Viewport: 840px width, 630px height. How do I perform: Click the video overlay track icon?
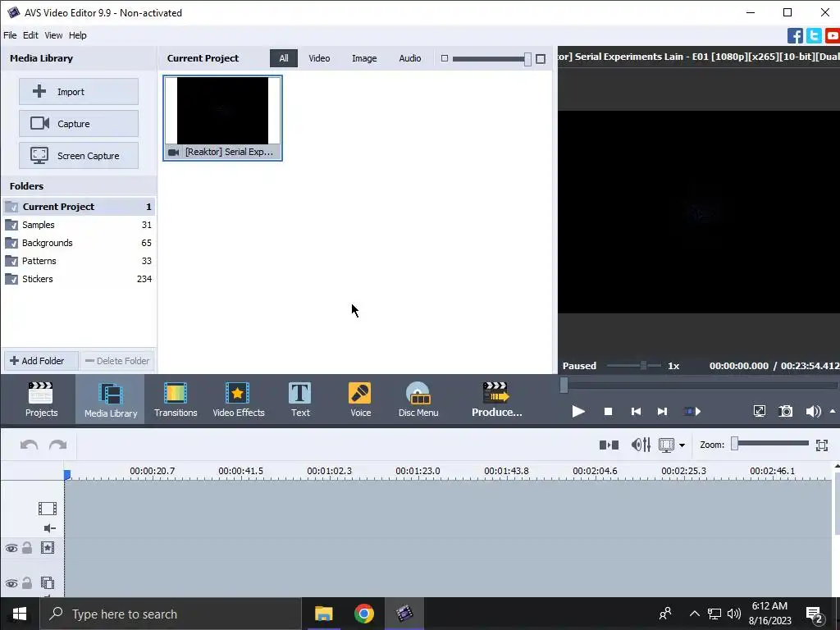(x=47, y=582)
